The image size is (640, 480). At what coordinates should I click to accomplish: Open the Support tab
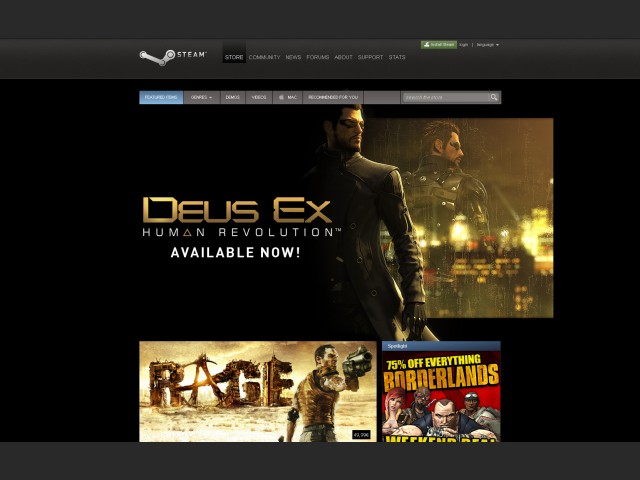[x=371, y=57]
